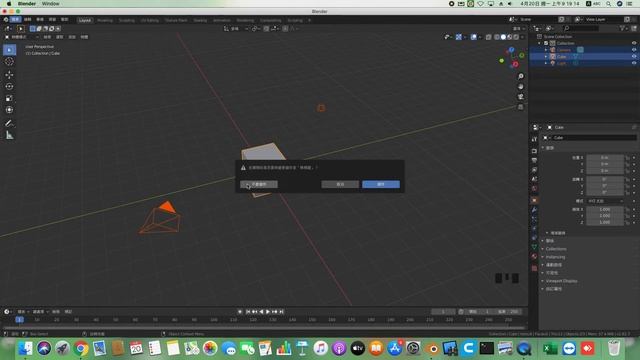Toggle viewport overlays button
640x360 pixels.
[473, 37]
